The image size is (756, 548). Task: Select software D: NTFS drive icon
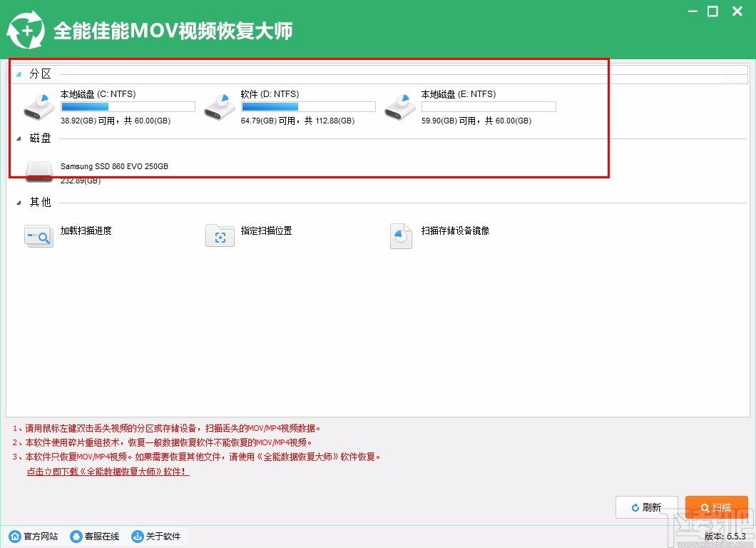[x=220, y=107]
